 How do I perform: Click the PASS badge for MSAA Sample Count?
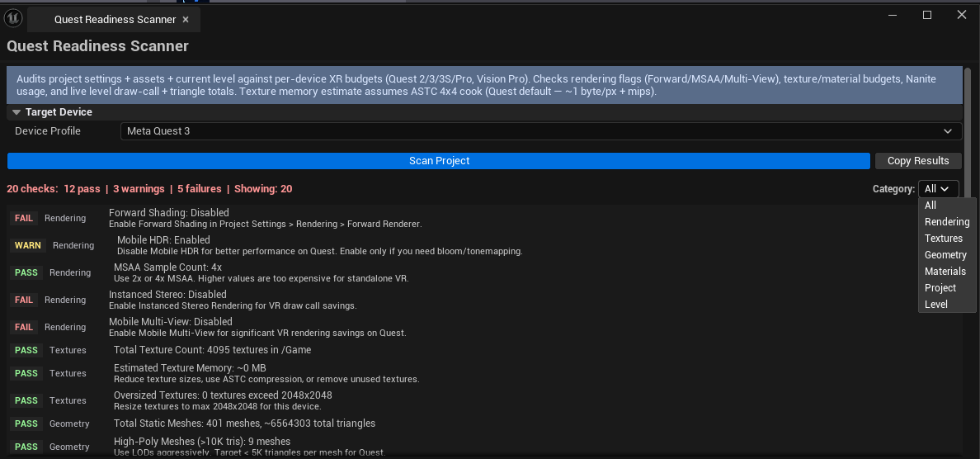click(26, 272)
